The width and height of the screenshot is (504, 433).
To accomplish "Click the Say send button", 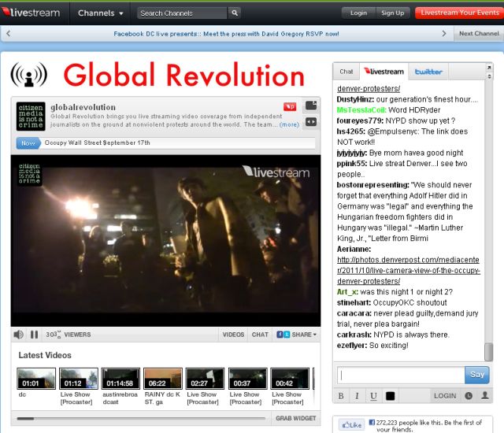I will [477, 375].
